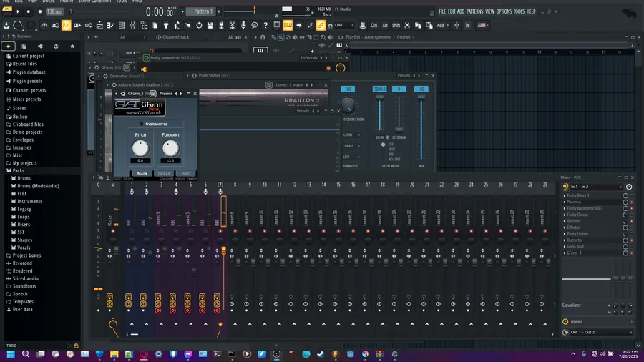Viewport: 644px width, 362px height.
Task: Toggle Oversample in GForm plugin
Action: click(x=141, y=124)
